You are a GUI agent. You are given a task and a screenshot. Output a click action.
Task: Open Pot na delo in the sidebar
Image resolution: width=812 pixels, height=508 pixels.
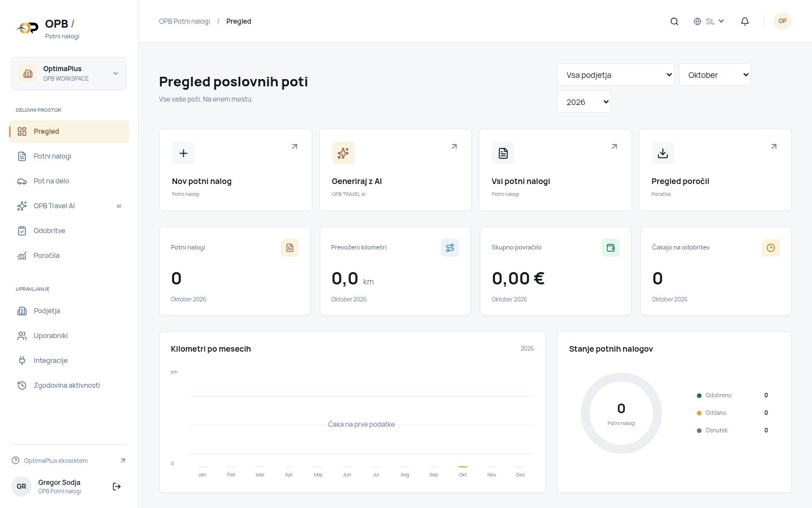point(69,181)
